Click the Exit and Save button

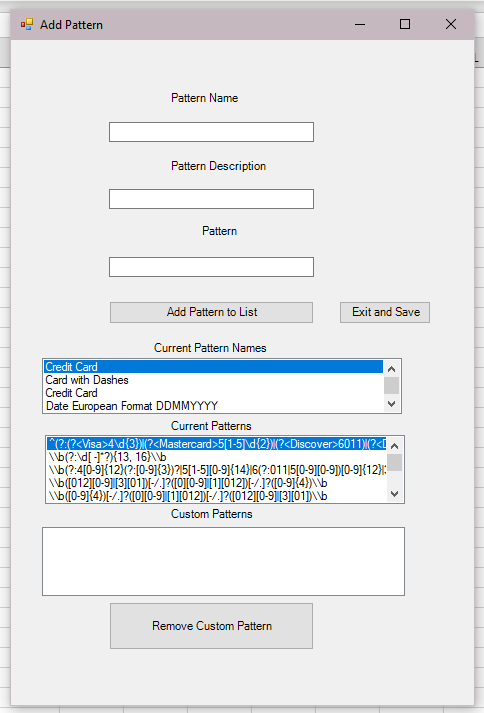coord(385,312)
